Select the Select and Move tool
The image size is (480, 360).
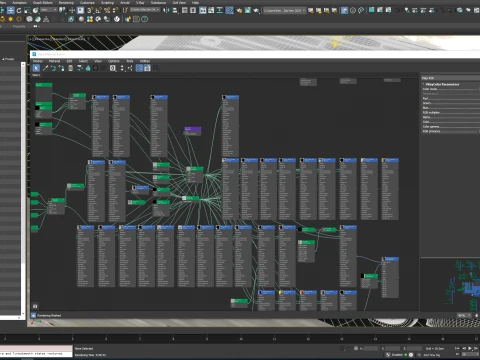(11, 10)
